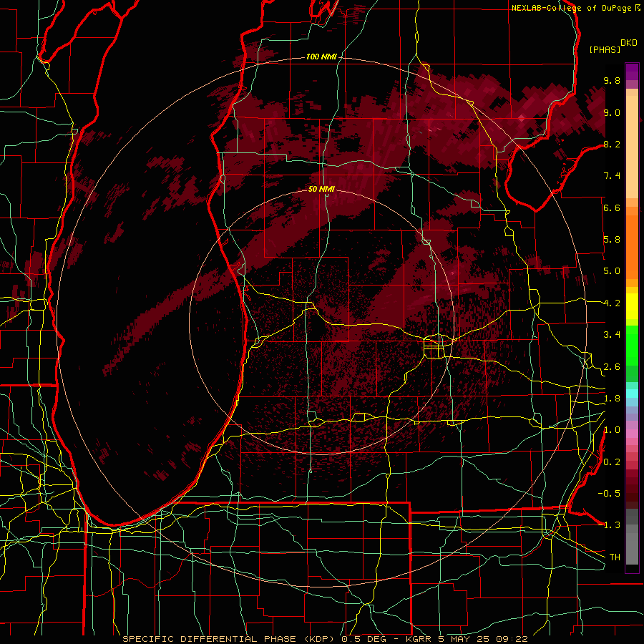Click the 50 NMI range ring label
The image size is (644, 644).
321,189
